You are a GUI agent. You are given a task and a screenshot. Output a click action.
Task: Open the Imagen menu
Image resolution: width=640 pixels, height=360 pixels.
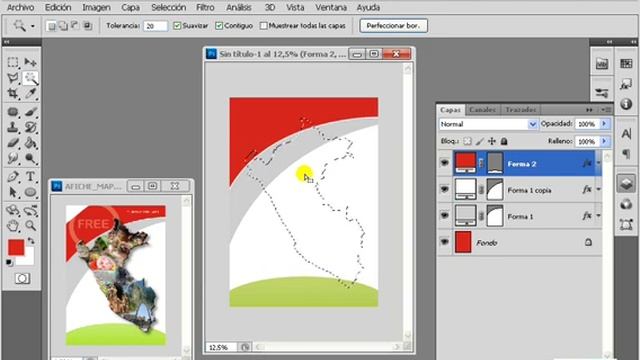96,7
